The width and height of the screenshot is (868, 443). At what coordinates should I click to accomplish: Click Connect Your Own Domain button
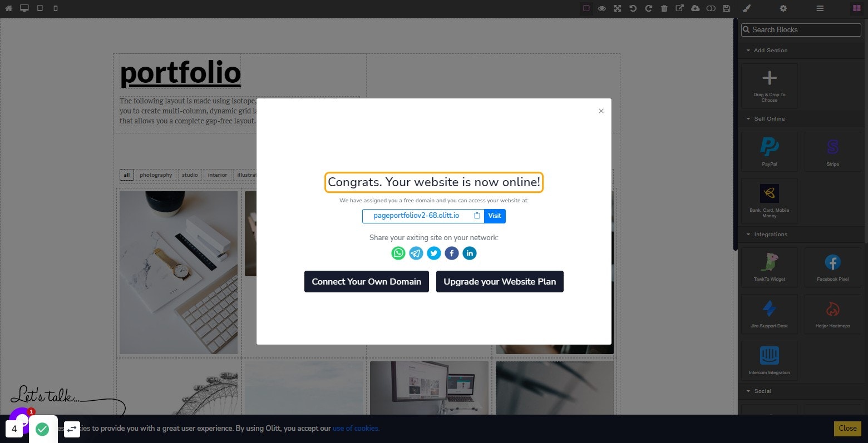367,282
